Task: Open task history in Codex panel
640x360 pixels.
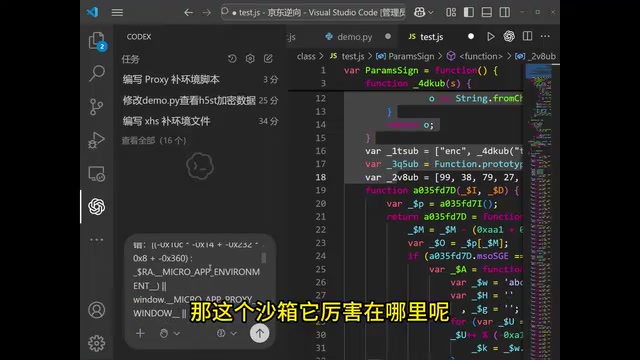Action: coord(232,59)
